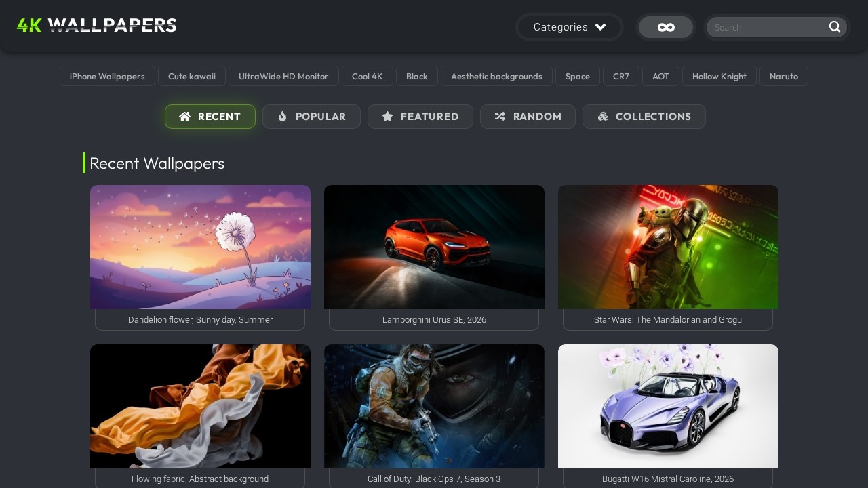Screen dimensions: 868x488
Task: Click the 'Lamborghini Urus SE, 2026' caption
Action: coord(434,320)
